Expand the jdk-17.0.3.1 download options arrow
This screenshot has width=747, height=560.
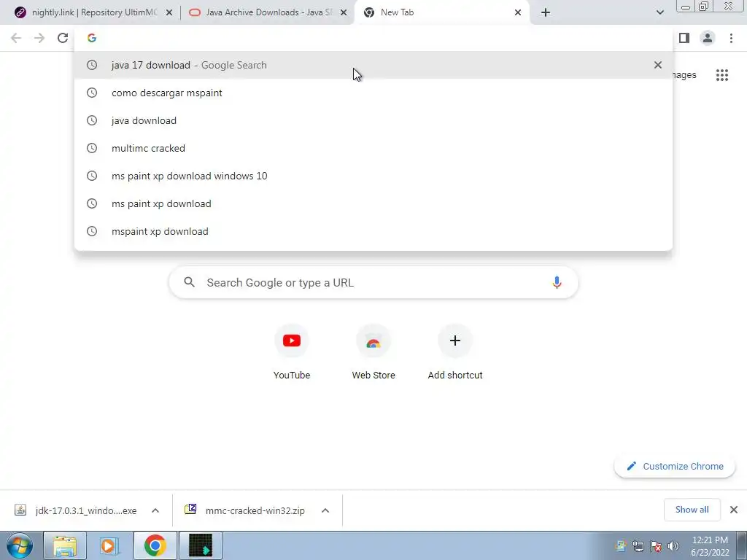155,510
